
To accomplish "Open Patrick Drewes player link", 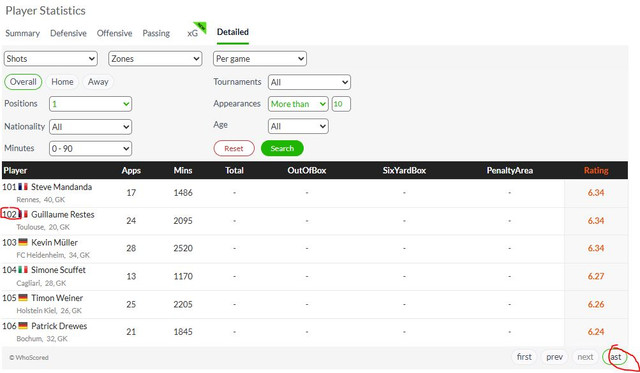I will [x=59, y=326].
